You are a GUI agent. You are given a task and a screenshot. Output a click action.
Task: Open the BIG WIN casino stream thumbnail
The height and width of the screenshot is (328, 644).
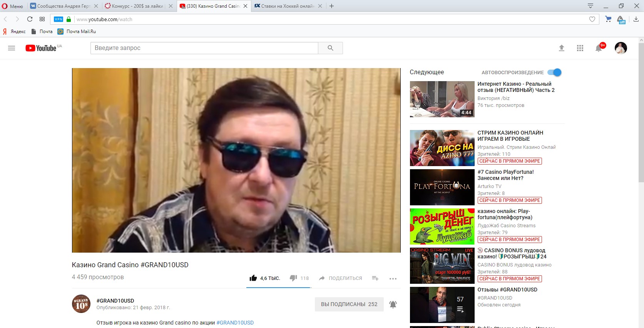pyautogui.click(x=442, y=266)
